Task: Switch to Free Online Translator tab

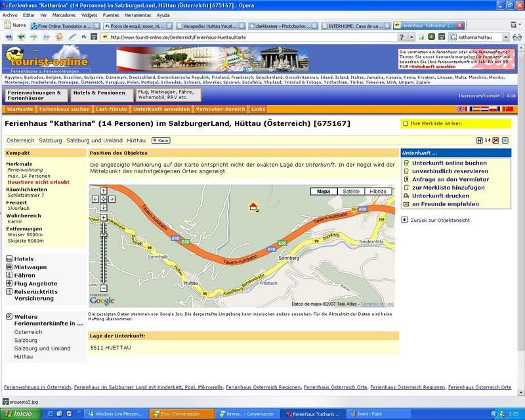Action: [x=65, y=26]
